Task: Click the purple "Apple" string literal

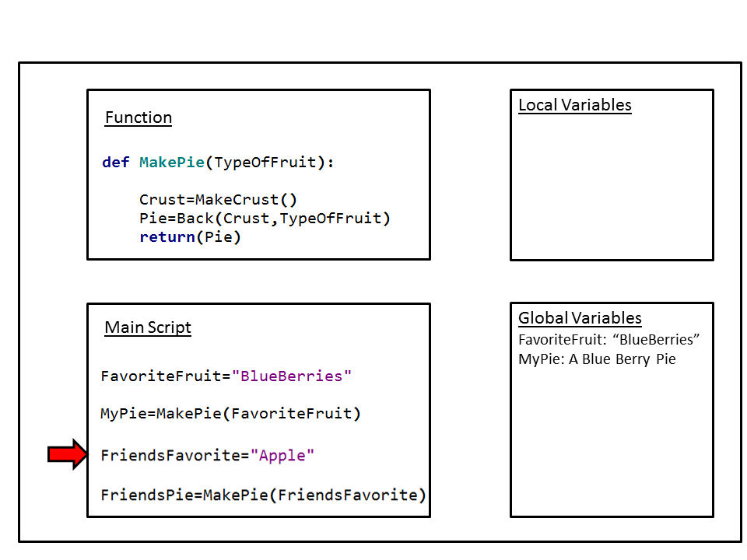Action: pos(282,456)
